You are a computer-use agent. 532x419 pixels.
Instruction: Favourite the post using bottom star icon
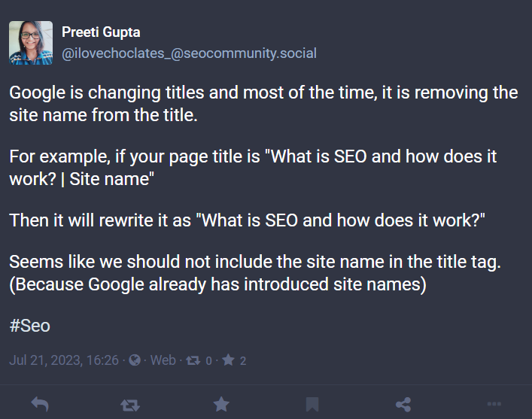click(221, 404)
